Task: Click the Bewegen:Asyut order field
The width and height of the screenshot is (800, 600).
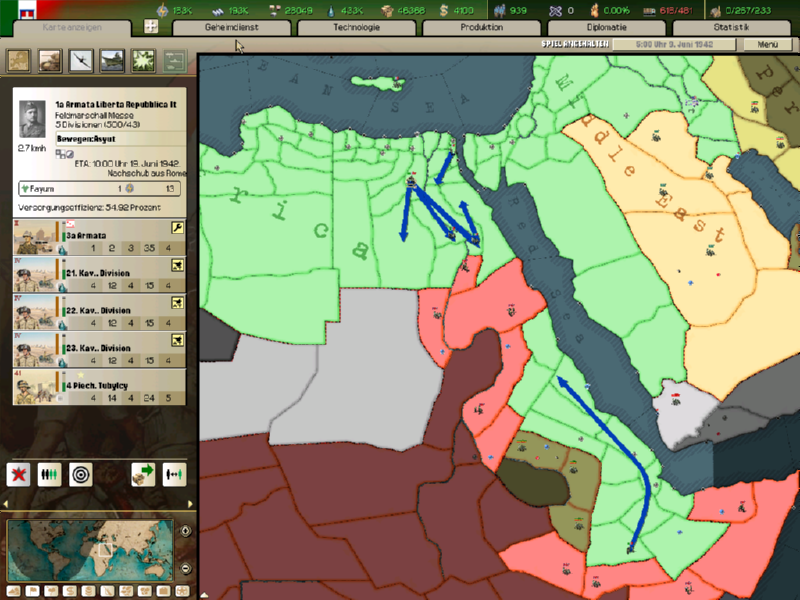Action: 120,139
